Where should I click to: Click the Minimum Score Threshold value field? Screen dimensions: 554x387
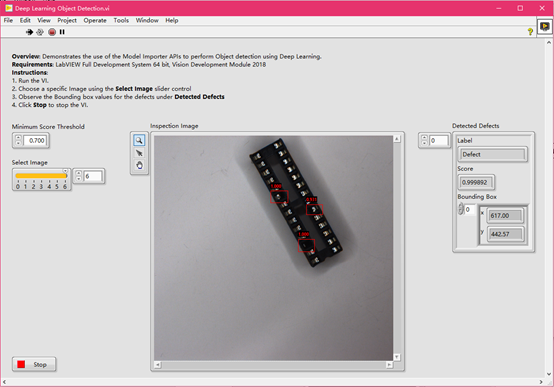[35, 141]
